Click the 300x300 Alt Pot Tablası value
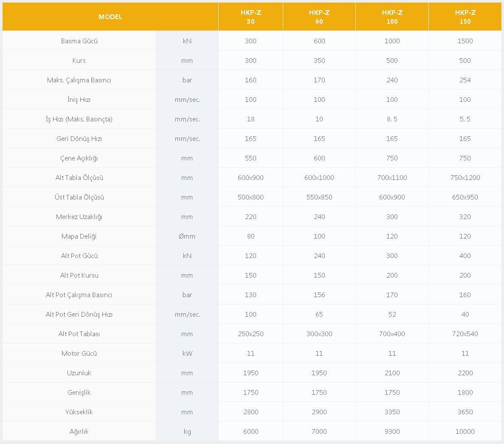Viewport: 504px width, 444px height. pyautogui.click(x=319, y=334)
